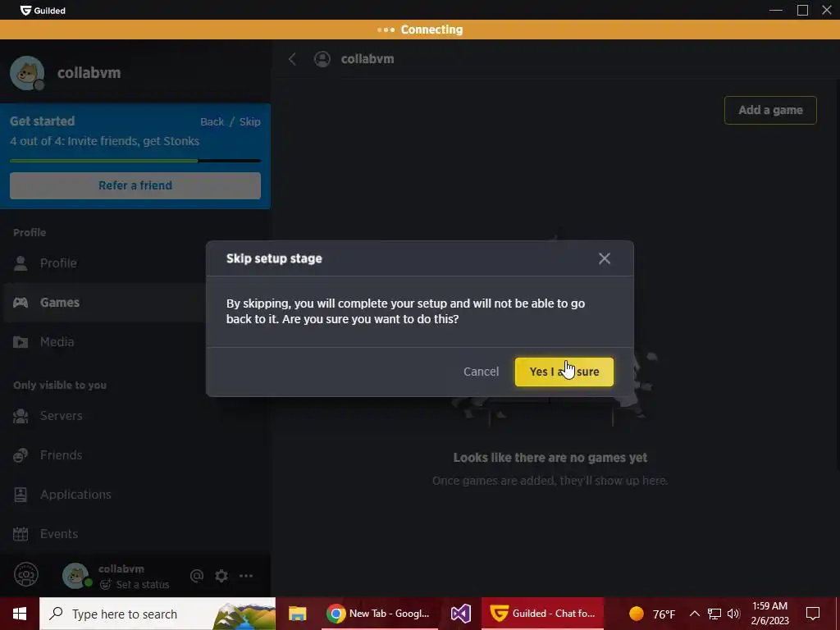
Task: Switch to Chrome New Tab window
Action: [x=379, y=614]
